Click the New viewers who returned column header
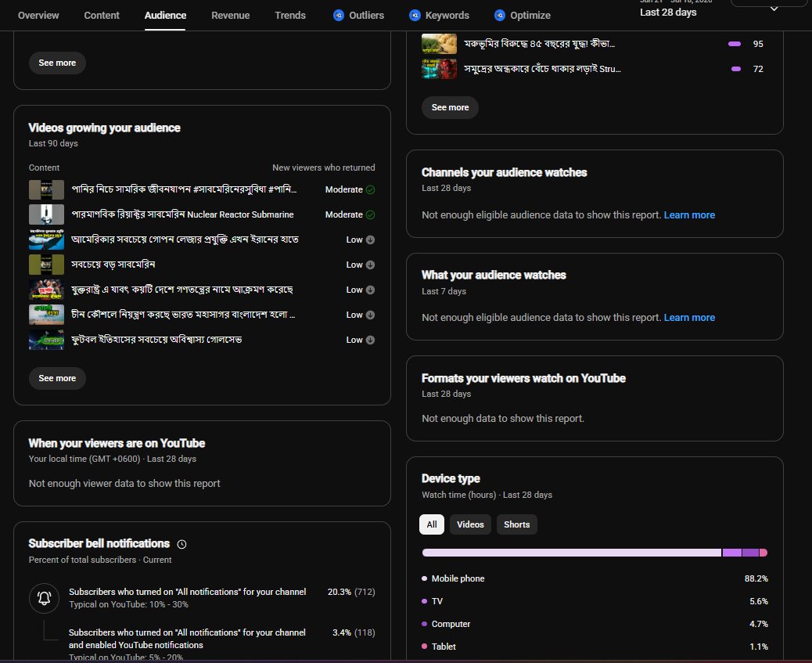The image size is (812, 663). pos(324,168)
